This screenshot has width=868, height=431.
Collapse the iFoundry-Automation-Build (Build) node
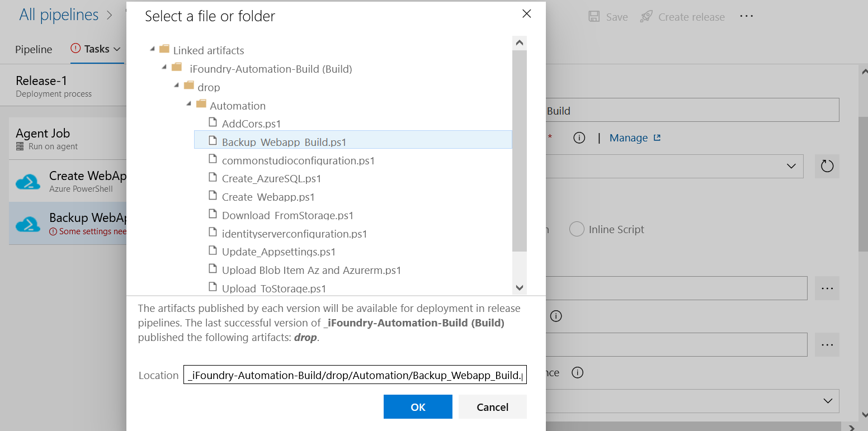pos(164,68)
